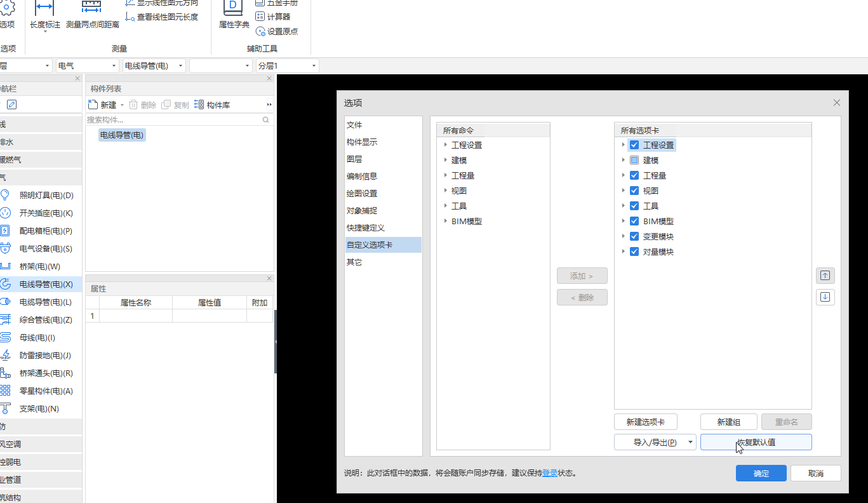The width and height of the screenshot is (868, 503).
Task: Expand 工程设置 in 所有命令 tree
Action: click(x=445, y=145)
